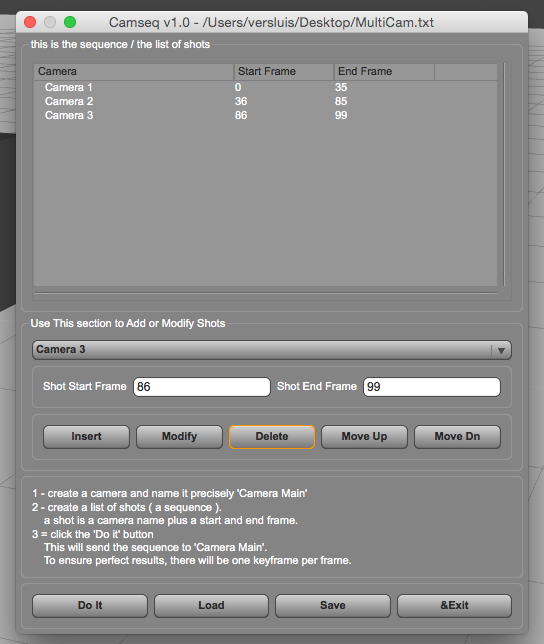The image size is (544, 644).
Task: Click the Move Dn button
Action: [457, 437]
